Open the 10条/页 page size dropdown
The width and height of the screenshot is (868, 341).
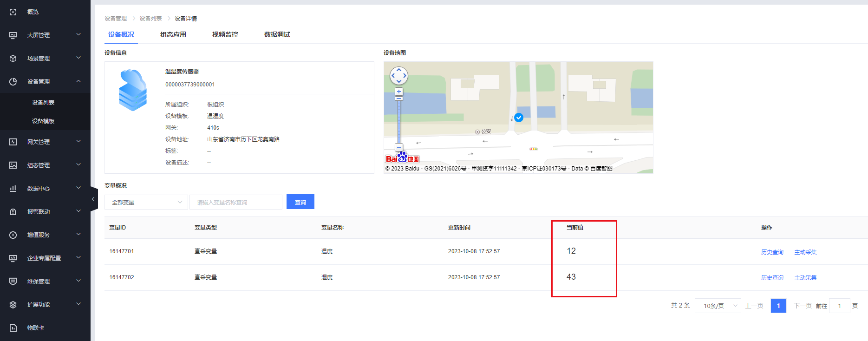tap(718, 306)
